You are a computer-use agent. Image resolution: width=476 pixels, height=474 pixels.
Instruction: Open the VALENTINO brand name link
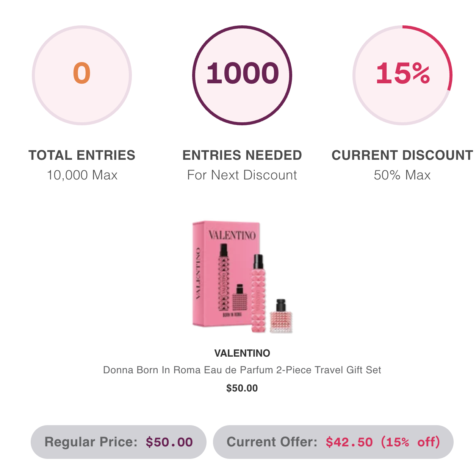(x=242, y=353)
